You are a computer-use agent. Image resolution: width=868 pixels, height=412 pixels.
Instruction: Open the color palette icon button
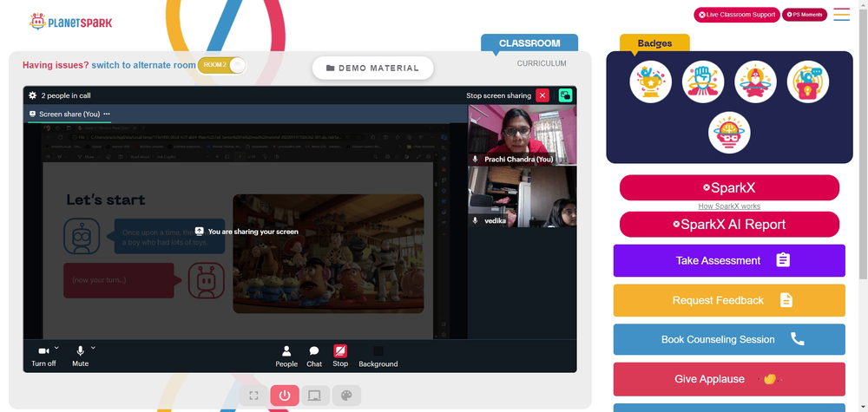pos(346,396)
